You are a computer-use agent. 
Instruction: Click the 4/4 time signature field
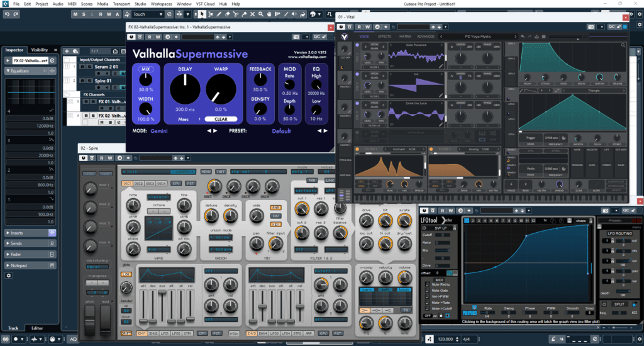click(x=467, y=339)
